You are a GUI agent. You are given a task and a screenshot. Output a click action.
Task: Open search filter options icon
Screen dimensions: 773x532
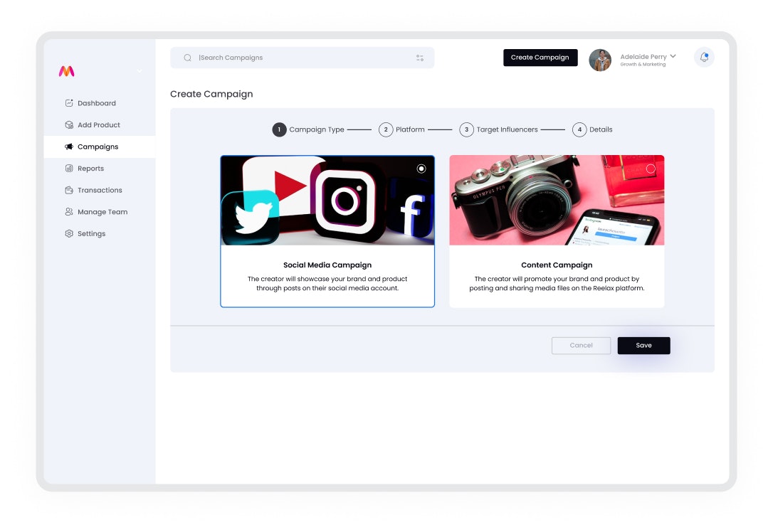coord(420,58)
